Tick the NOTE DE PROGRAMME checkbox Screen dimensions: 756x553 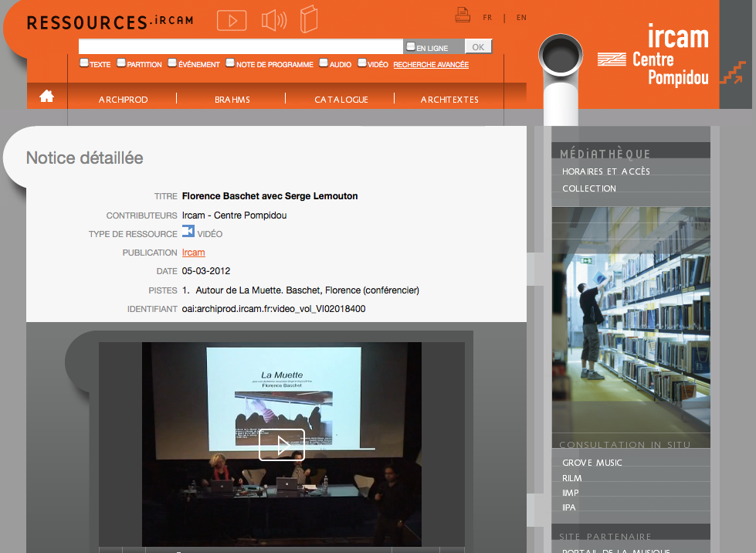[x=230, y=63]
